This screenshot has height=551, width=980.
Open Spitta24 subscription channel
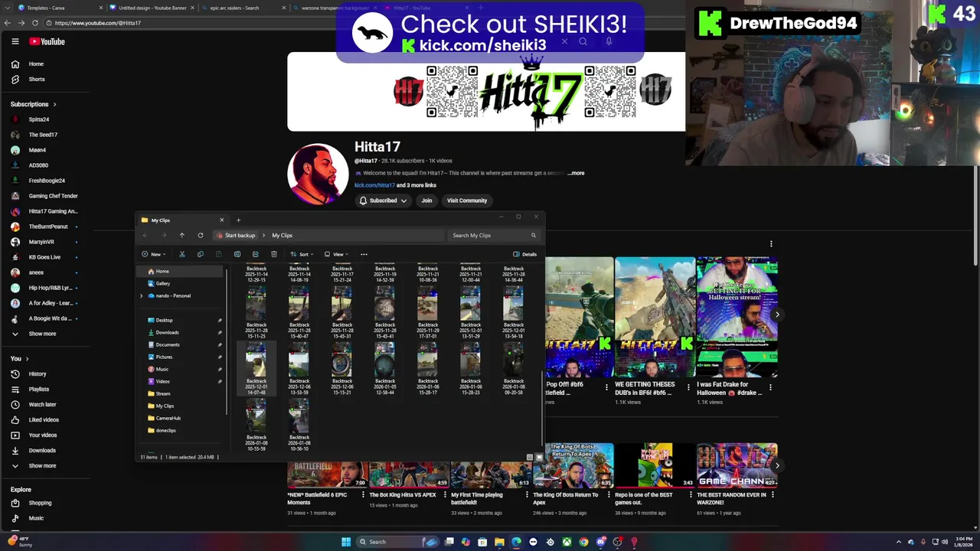38,119
